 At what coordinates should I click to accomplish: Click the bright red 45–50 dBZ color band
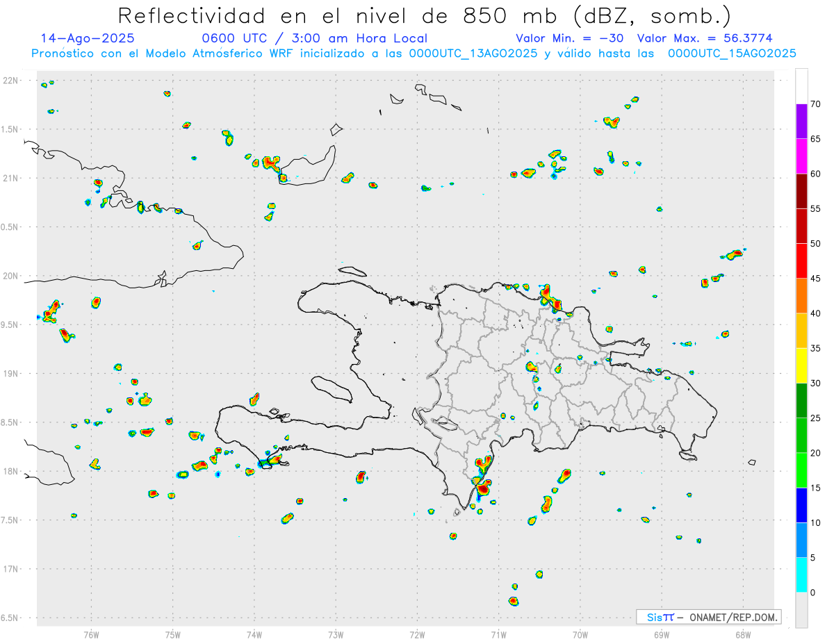click(802, 261)
